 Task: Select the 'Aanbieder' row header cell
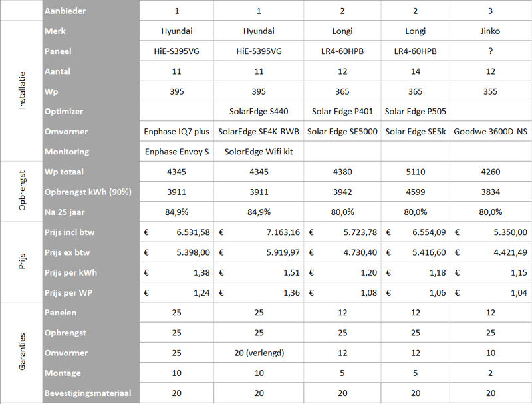91,11
